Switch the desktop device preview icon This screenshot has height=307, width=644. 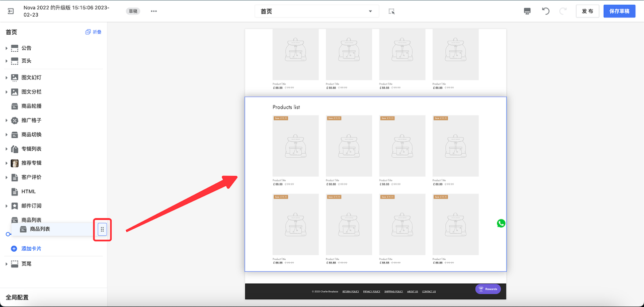tap(527, 11)
